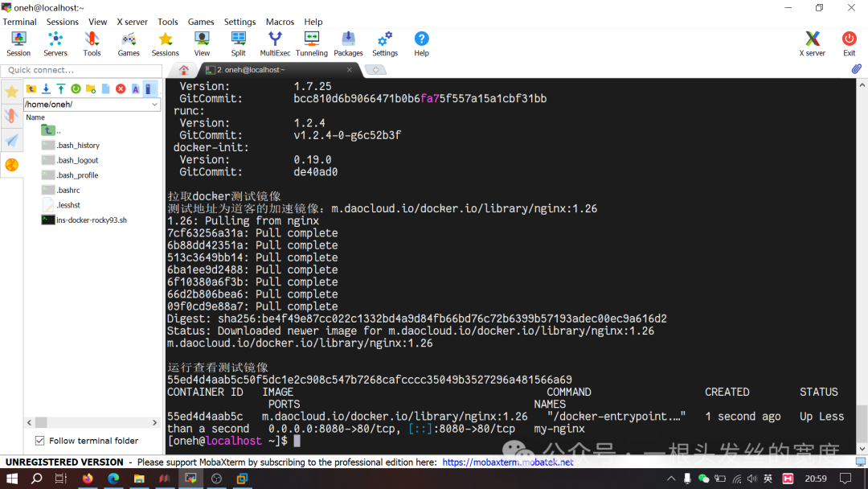868x489 pixels.
Task: Create a new folder in SFTP panel
Action: [91, 89]
